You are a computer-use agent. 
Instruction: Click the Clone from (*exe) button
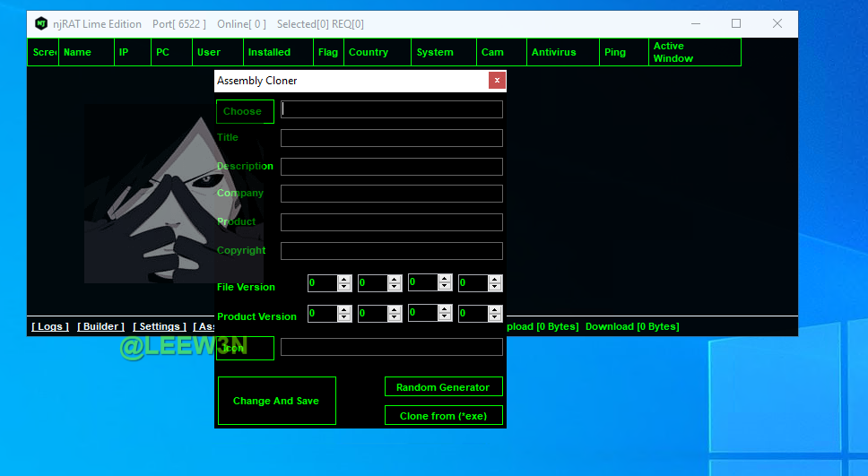(443, 416)
